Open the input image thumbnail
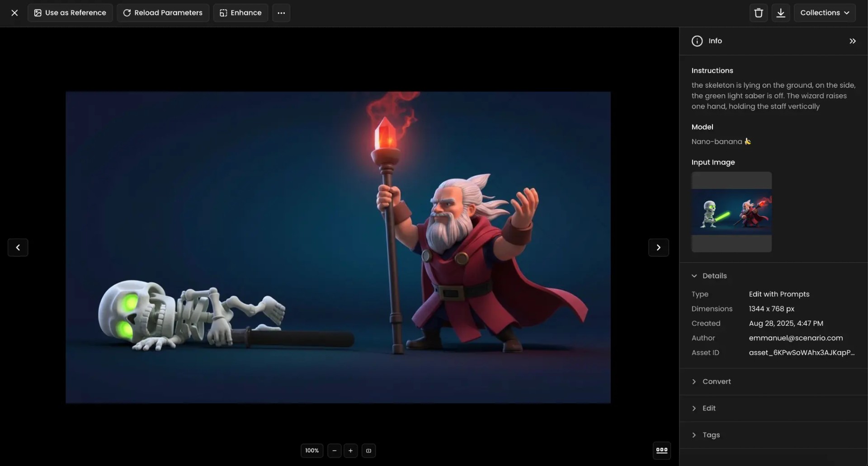This screenshot has width=868, height=466. tap(731, 212)
